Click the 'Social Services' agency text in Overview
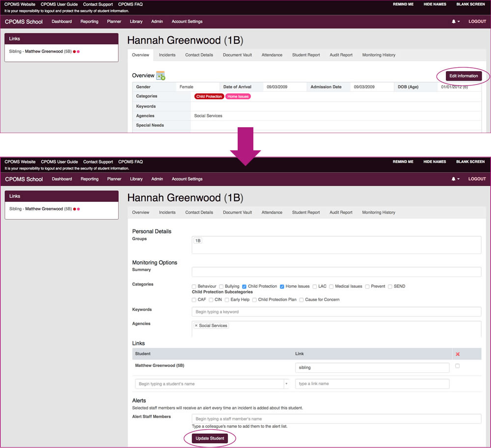Viewport: 491px width, 448px height. (x=208, y=116)
